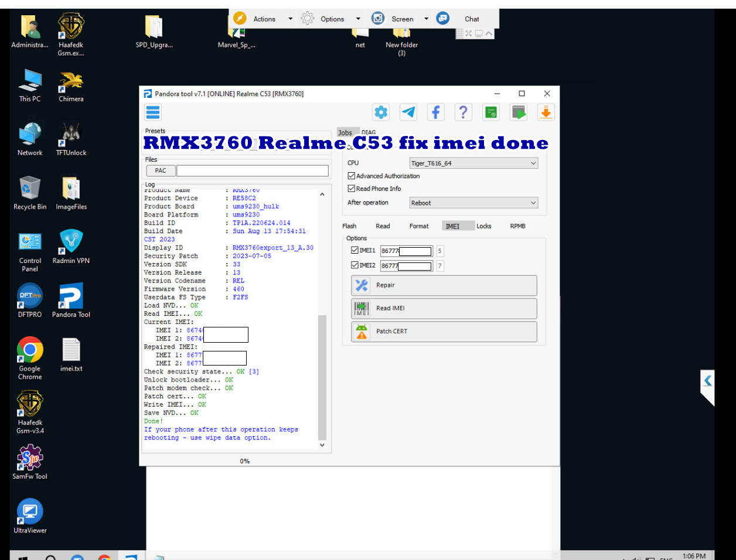Toggle Read Phone Info checkbox
The height and width of the screenshot is (560, 736).
click(352, 189)
